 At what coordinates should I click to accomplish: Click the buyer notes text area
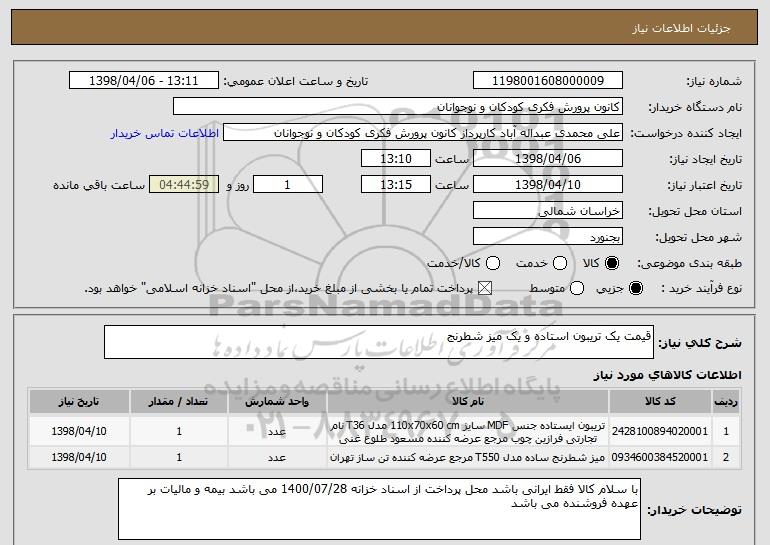[x=379, y=509]
